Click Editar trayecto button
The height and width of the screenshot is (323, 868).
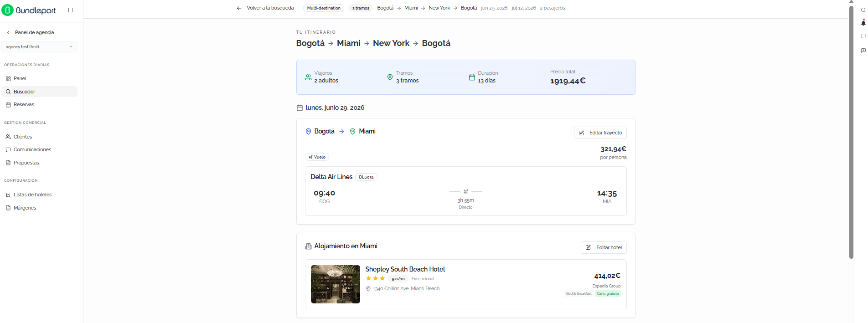tap(600, 133)
